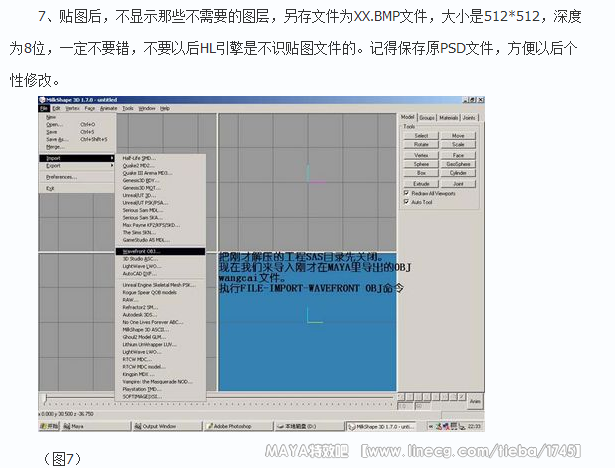Select RAW... import option
This screenshot has height=468, width=615.
[x=160, y=300]
